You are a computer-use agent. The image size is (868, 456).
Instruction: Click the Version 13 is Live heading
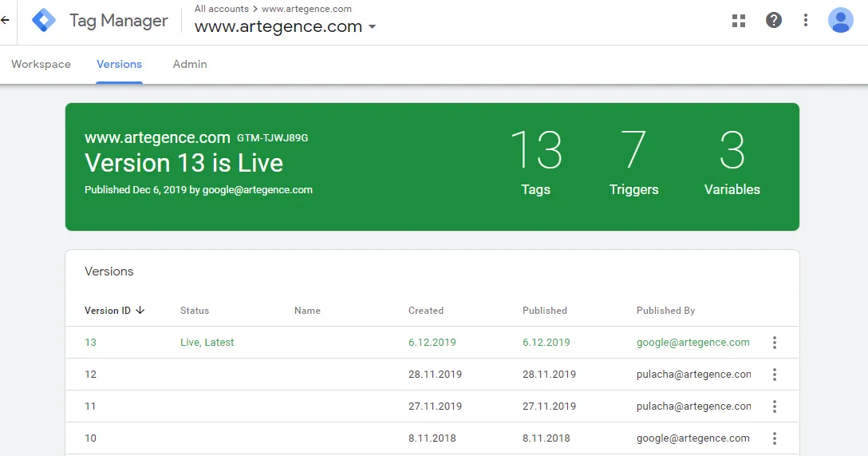[x=183, y=163]
